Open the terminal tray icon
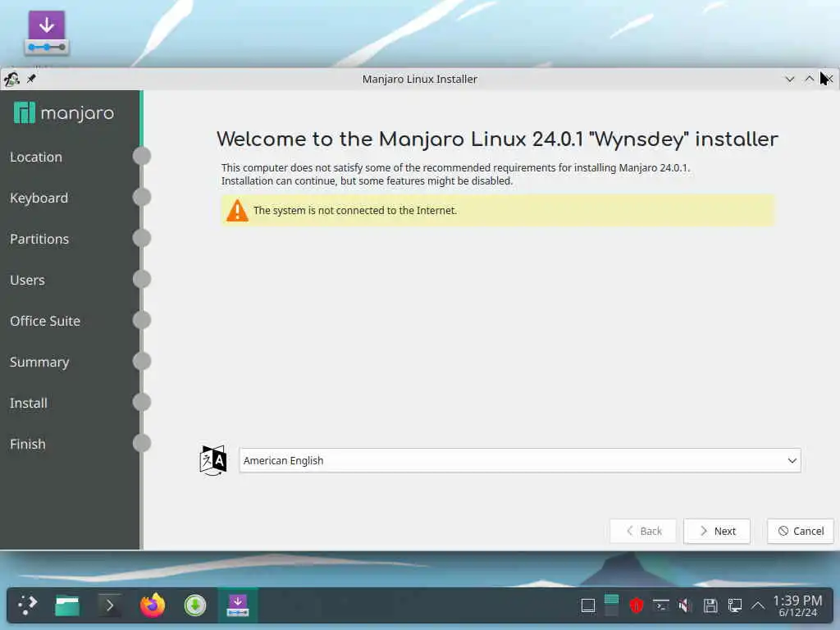Image resolution: width=840 pixels, height=630 pixels. (x=661, y=606)
